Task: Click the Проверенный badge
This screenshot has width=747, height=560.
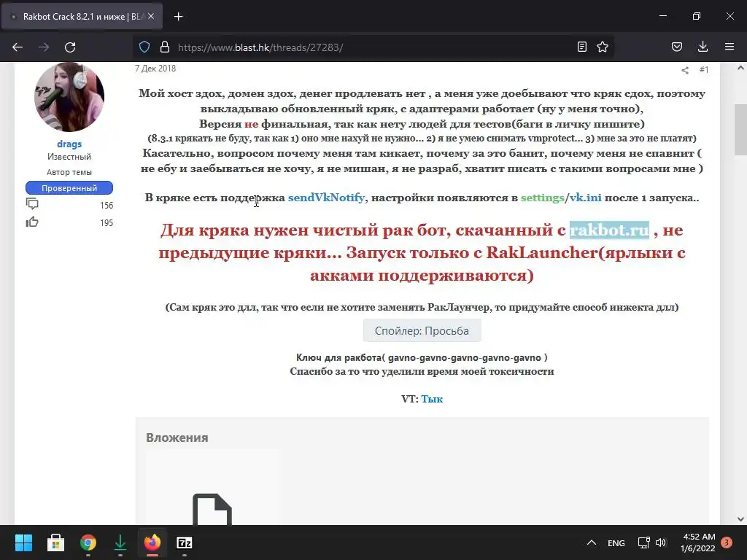Action: click(x=69, y=188)
